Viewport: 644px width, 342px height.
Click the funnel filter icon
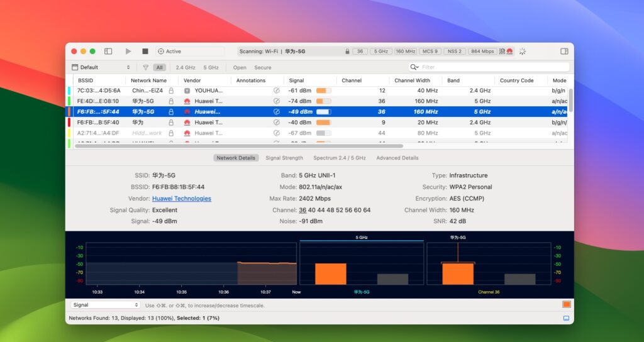tap(145, 67)
